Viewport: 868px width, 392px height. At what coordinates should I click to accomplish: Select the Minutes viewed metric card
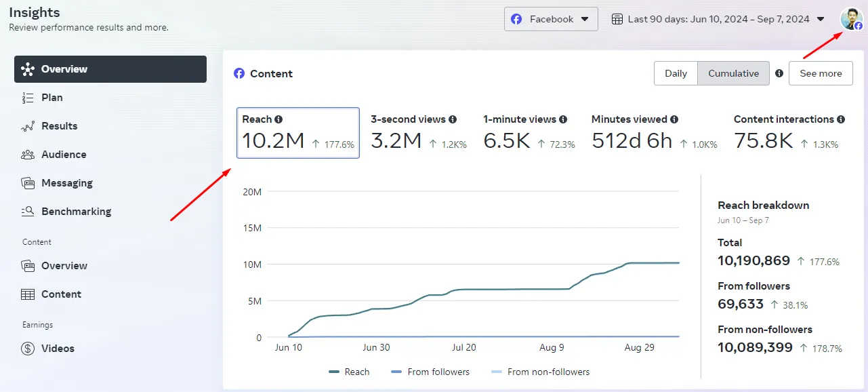[x=655, y=133]
